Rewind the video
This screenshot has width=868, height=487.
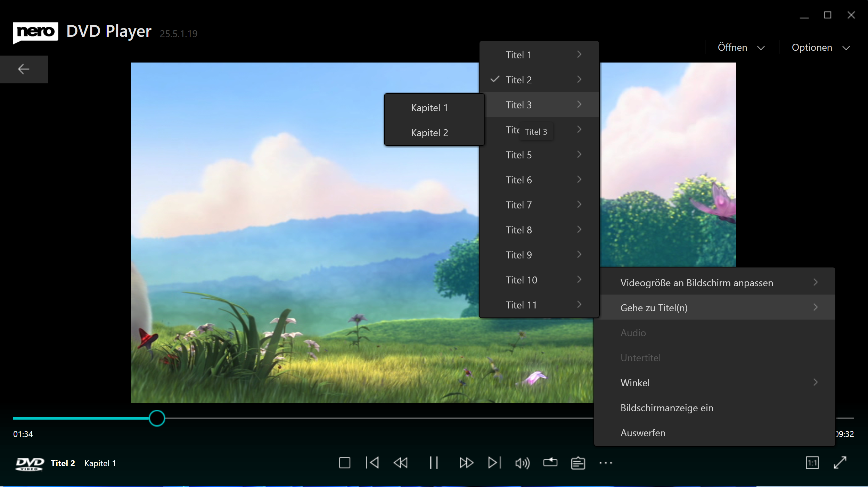(401, 463)
